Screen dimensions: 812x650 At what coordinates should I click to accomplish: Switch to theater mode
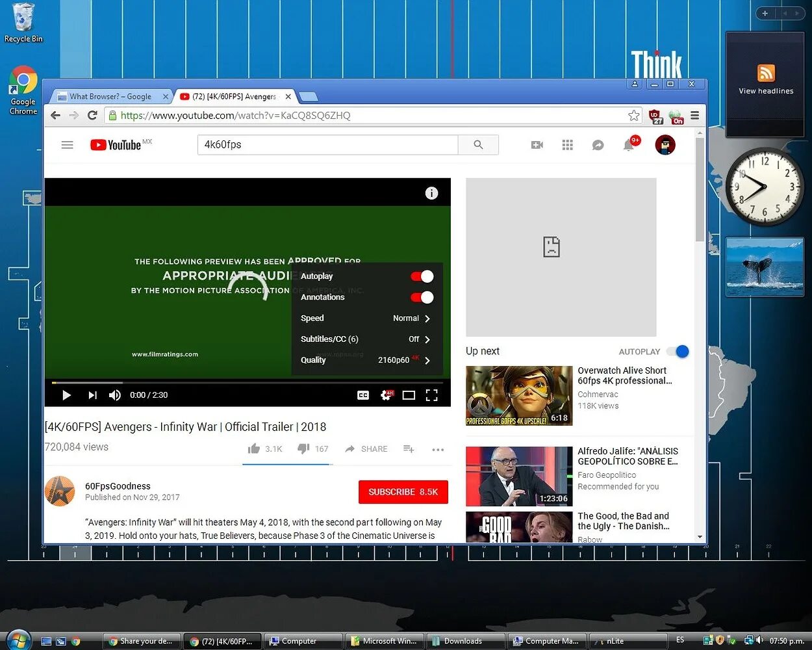409,395
